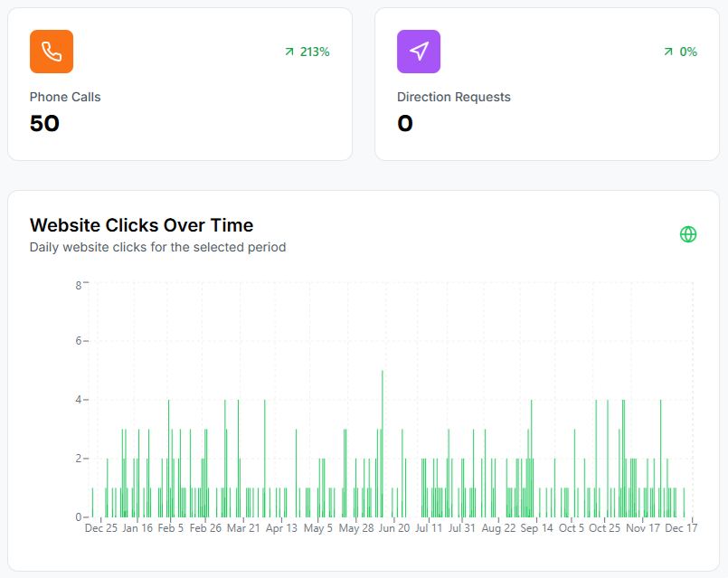Click the green globe icon in chart header

[688, 234]
